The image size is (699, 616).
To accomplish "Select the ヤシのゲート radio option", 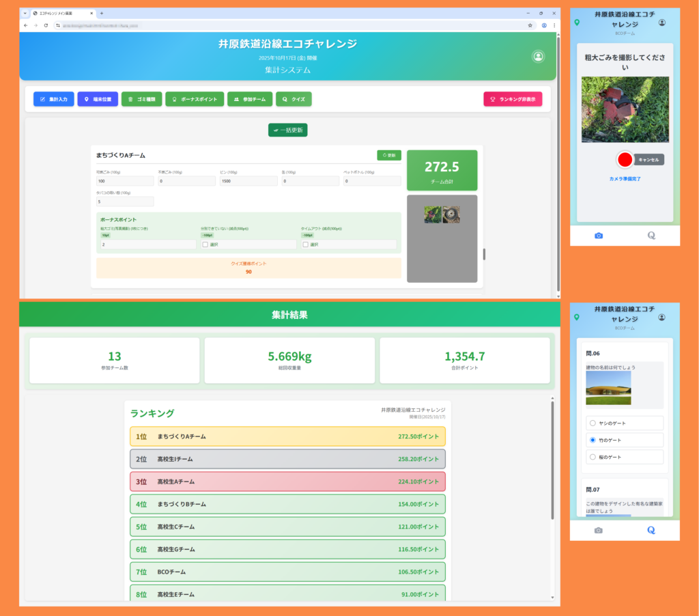I will click(x=593, y=423).
